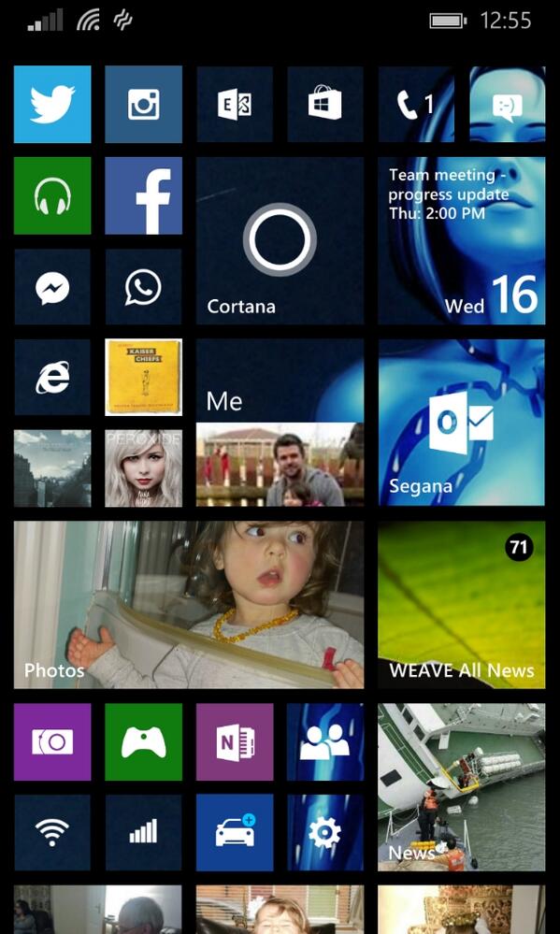Viewport: 560px width, 934px height.
Task: Open the Camera tile
Action: (x=52, y=742)
